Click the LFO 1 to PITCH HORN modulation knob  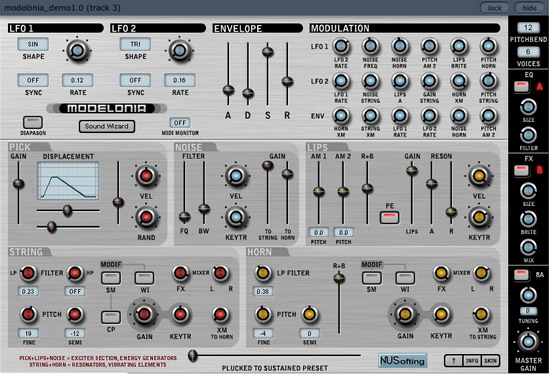point(488,46)
